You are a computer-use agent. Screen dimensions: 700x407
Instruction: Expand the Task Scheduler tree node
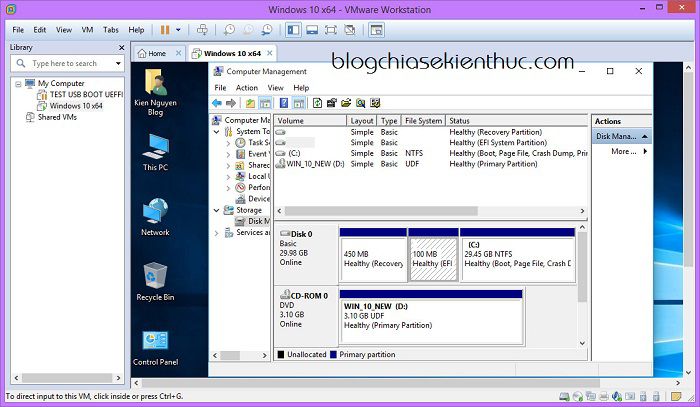point(228,143)
